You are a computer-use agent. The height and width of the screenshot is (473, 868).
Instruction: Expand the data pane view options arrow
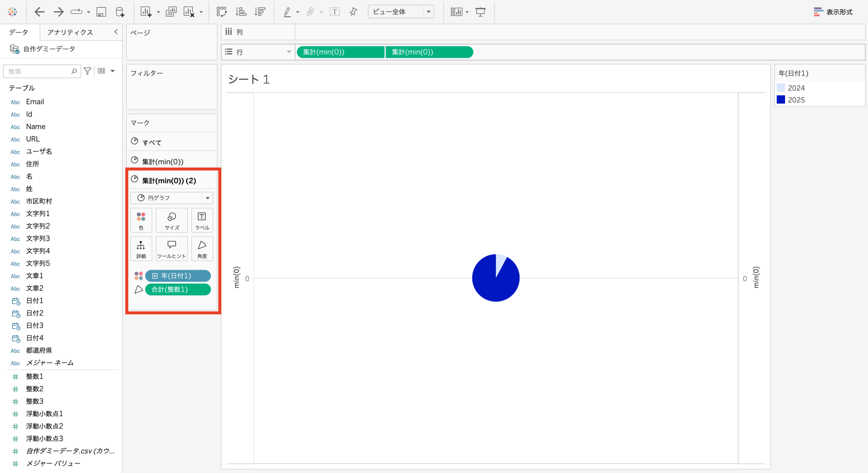point(113,71)
